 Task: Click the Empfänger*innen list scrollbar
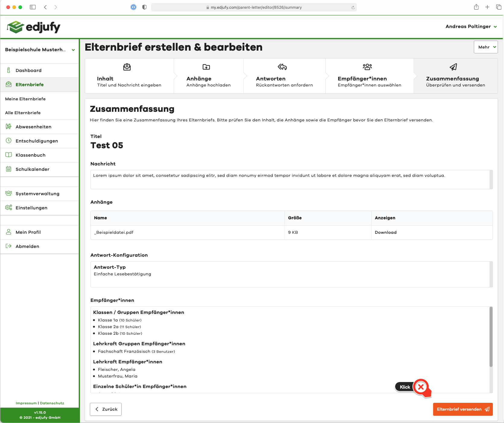coord(491,337)
